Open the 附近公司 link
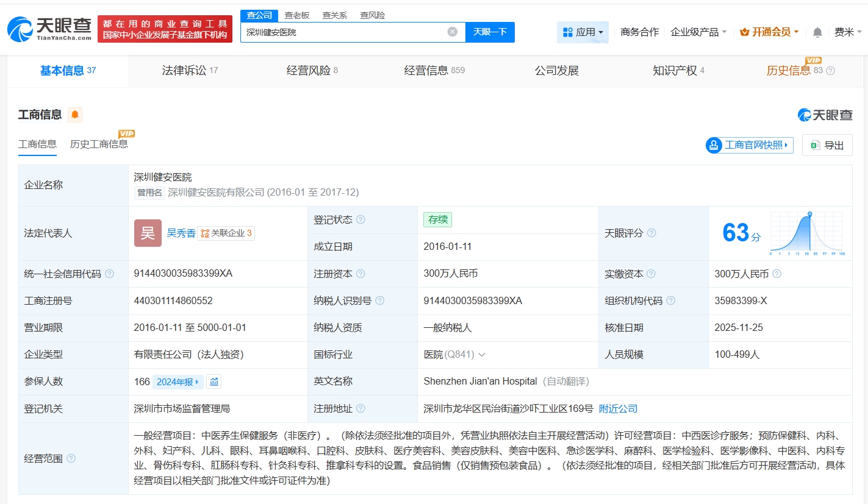Viewport: 868px width, 504px height. [x=618, y=409]
